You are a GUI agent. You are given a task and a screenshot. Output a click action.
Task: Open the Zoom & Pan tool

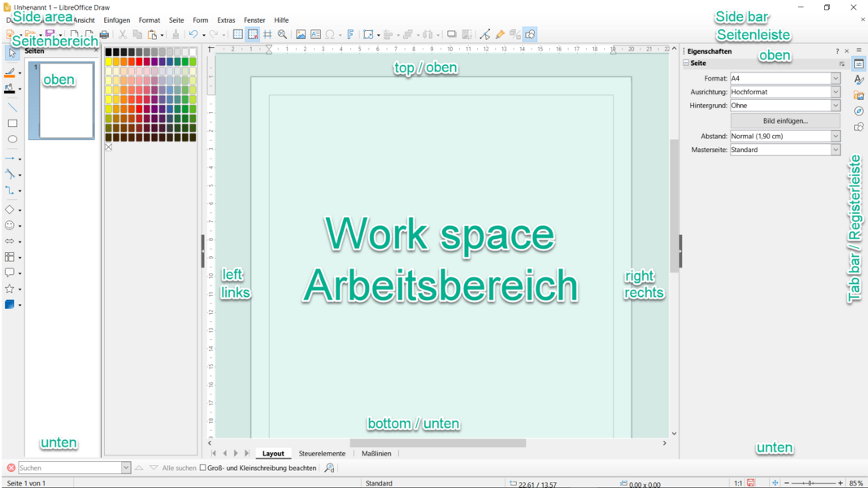[x=282, y=35]
